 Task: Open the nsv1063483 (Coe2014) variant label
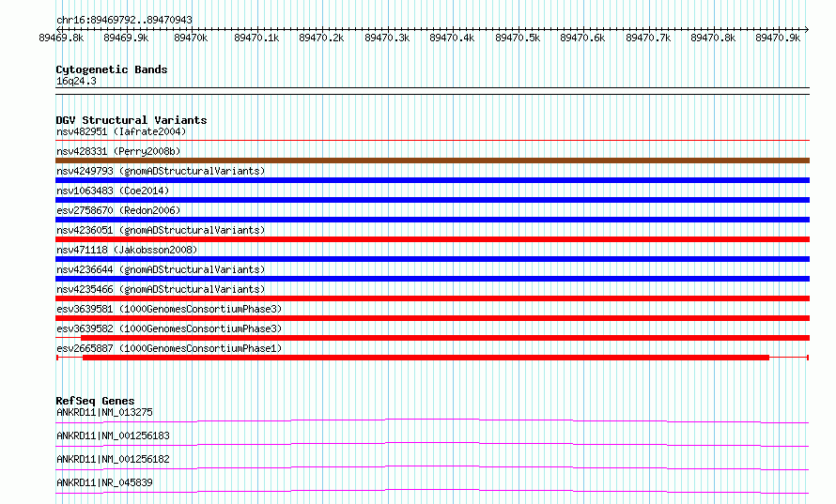[113, 191]
